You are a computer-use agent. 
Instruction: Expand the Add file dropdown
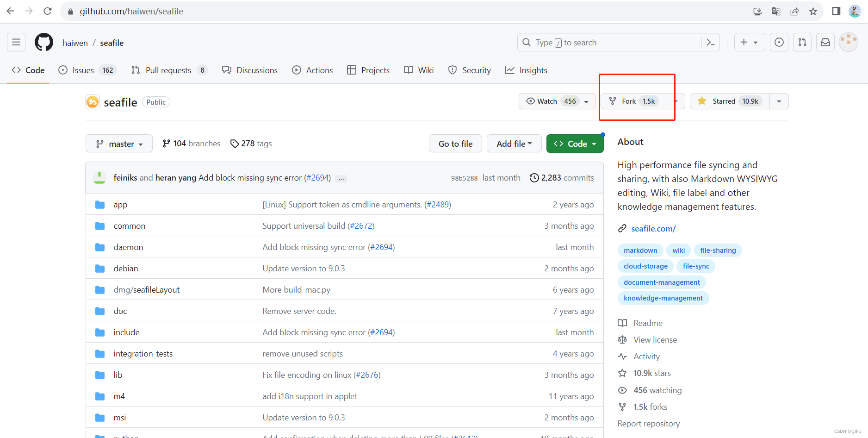click(514, 144)
